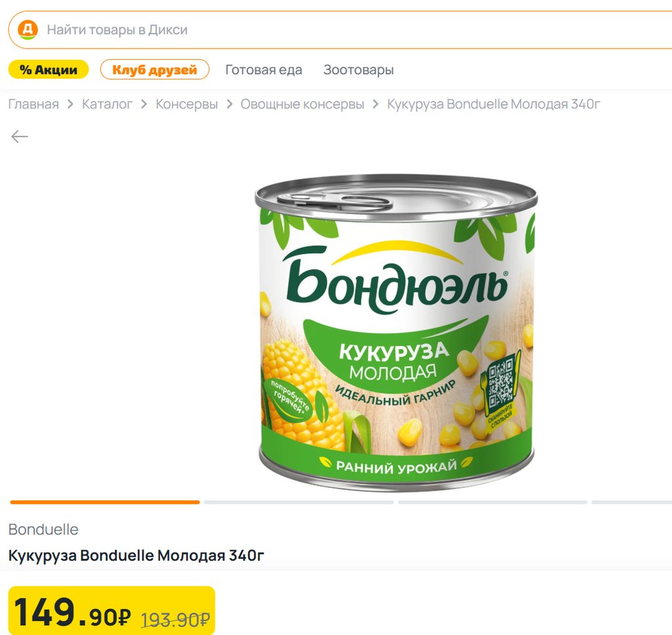
Task: Go back using the left arrow
Action: pos(20,137)
